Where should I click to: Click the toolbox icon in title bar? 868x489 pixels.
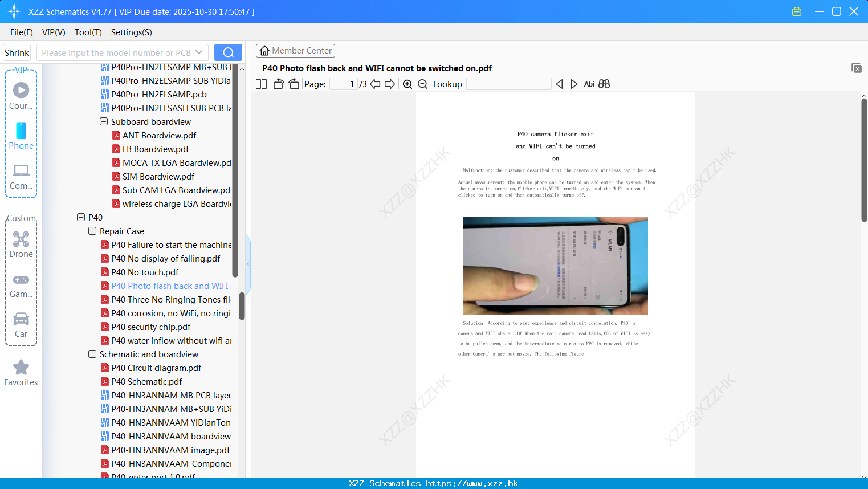(x=797, y=11)
